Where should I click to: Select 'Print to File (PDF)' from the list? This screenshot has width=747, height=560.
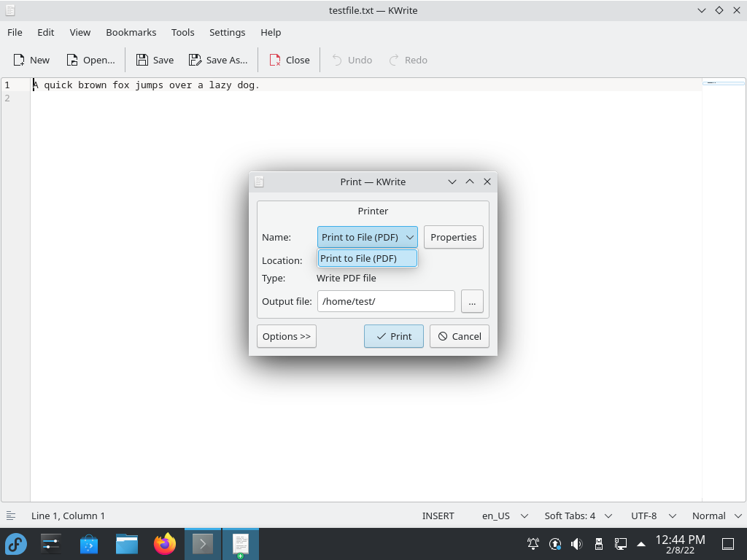(368, 258)
